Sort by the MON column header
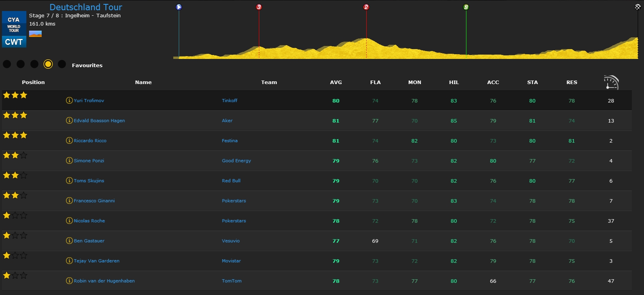The image size is (644, 295). coord(415,82)
